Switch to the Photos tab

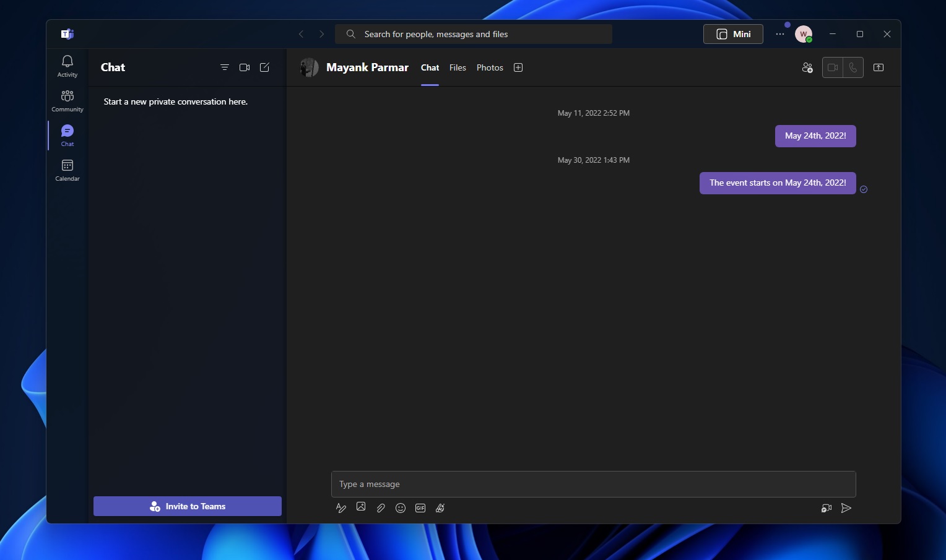coord(490,67)
